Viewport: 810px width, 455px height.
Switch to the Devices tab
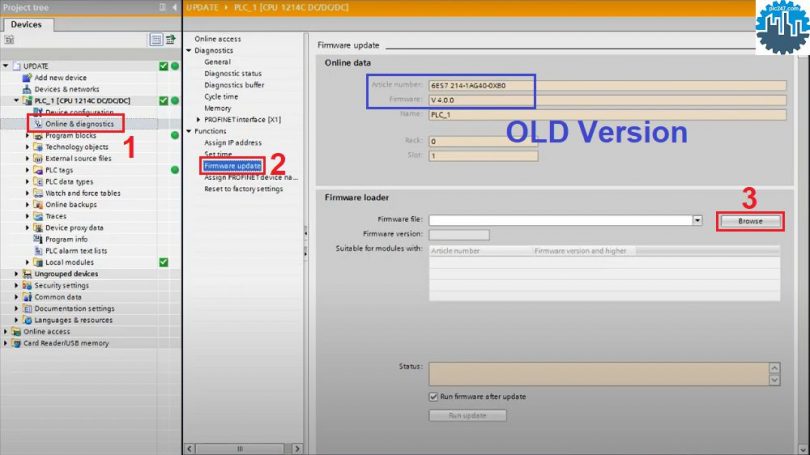pyautogui.click(x=26, y=24)
